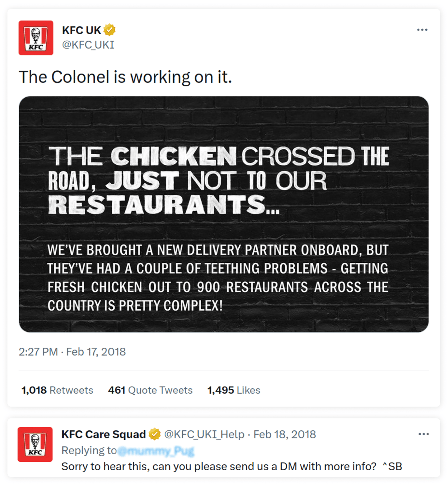This screenshot has height=486, width=448.
Task: Click the verified badge next to KFC UK
Action: click(109, 30)
